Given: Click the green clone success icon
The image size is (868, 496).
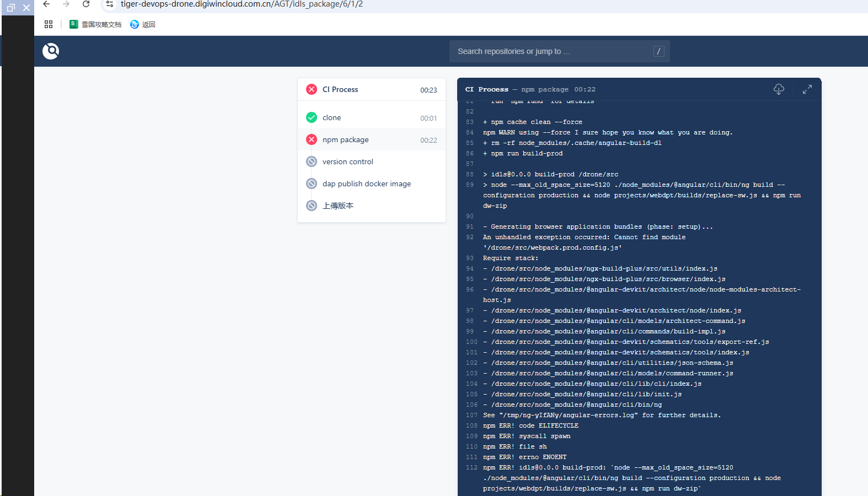Looking at the screenshot, I should click(x=312, y=117).
